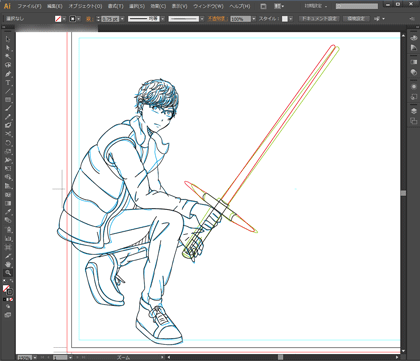
Task: Select the Shape Builder tool
Action: click(8, 178)
